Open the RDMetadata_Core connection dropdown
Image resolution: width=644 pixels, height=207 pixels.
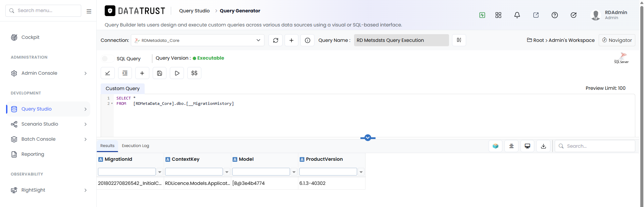tap(198, 40)
